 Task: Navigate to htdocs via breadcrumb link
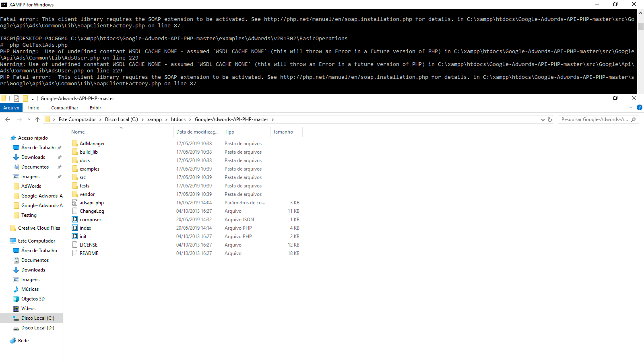178,119
